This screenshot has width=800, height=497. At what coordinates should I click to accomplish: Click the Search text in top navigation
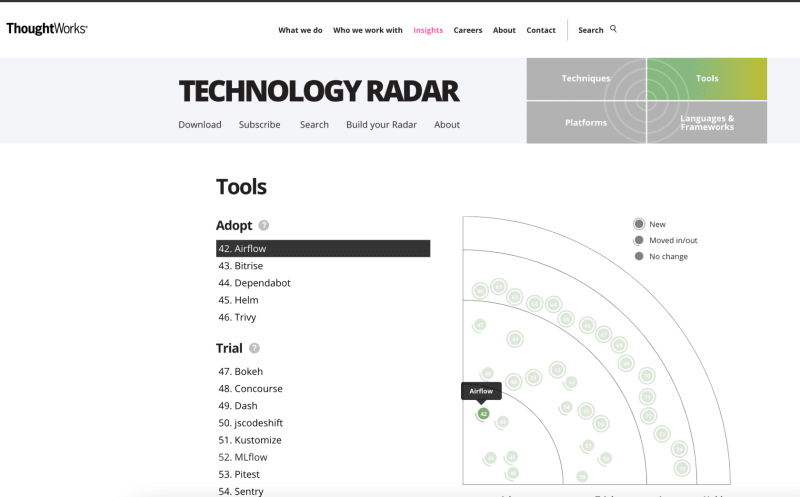click(x=591, y=30)
